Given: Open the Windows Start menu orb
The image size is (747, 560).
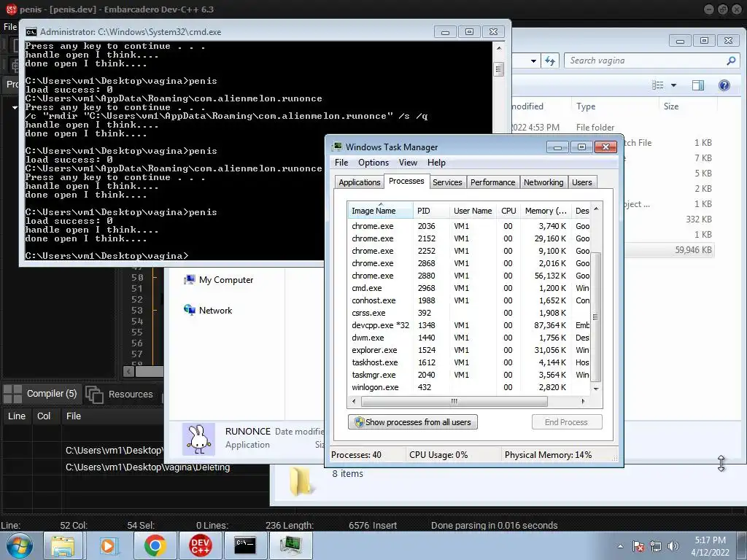Looking at the screenshot, I should click(20, 545).
